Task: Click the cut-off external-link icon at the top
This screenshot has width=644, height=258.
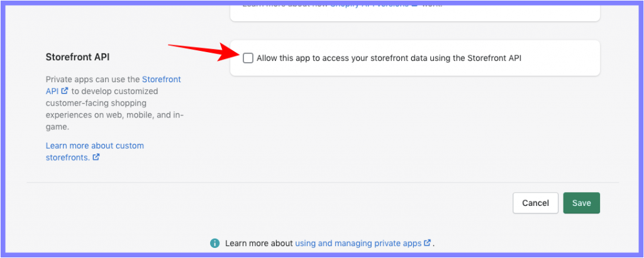Action: (414, 4)
